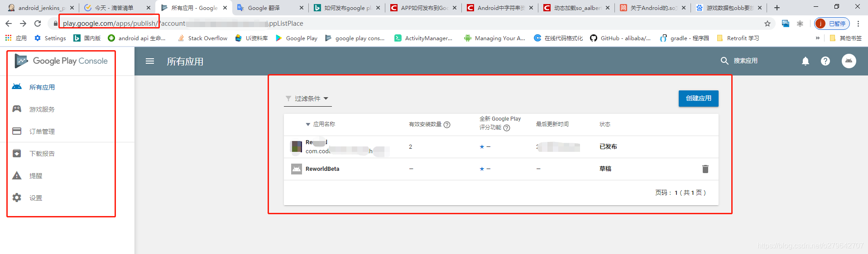Open a new browser tab
868x254 pixels.
point(777,8)
